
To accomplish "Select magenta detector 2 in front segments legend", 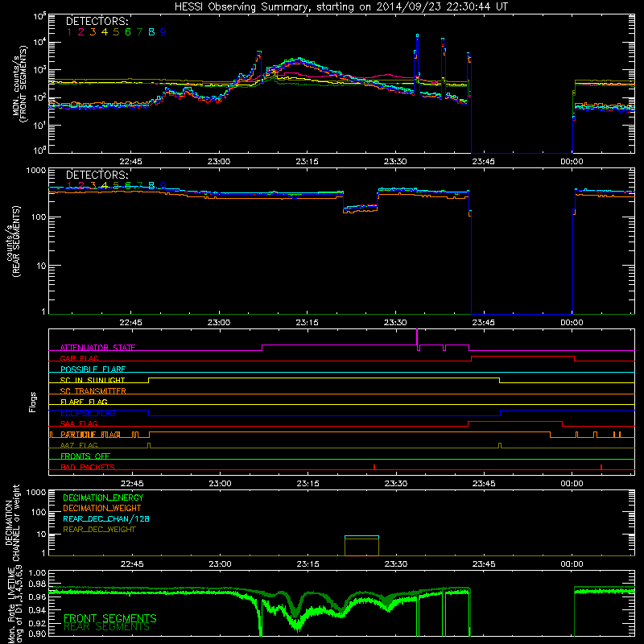I will 81,32.
